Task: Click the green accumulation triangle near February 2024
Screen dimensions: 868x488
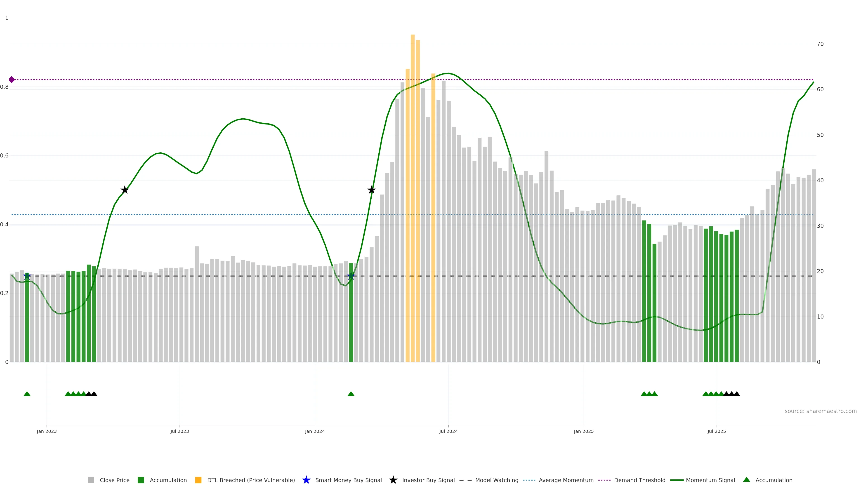Action: pyautogui.click(x=351, y=394)
